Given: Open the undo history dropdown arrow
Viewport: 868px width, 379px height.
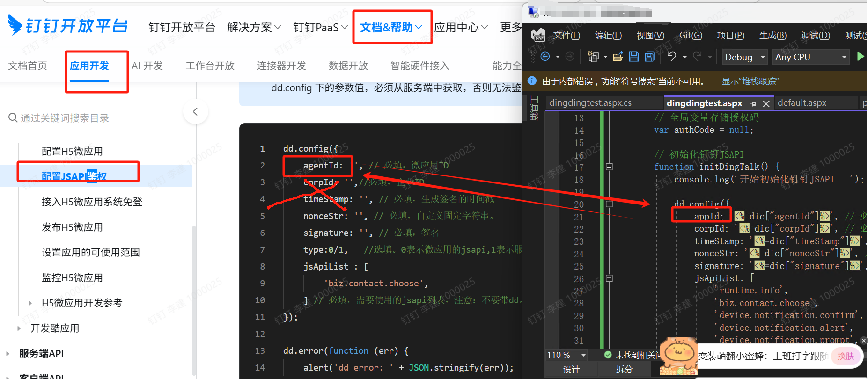Looking at the screenshot, I should coord(684,57).
